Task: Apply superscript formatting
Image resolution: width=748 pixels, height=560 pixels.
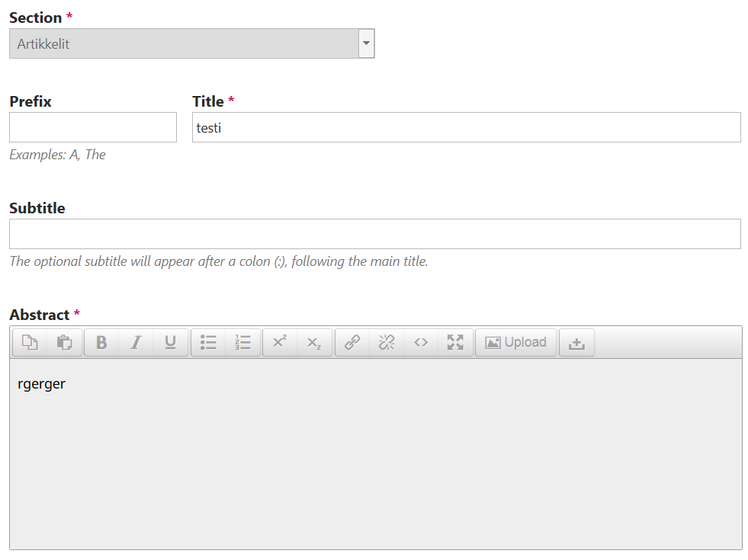Action: pos(280,342)
